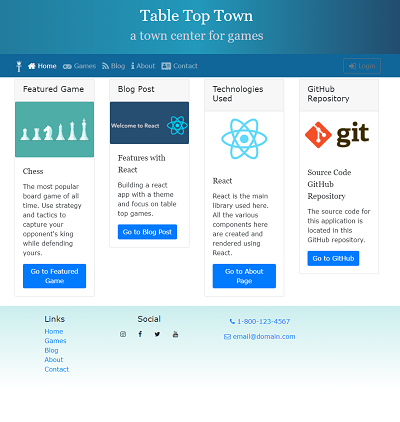This screenshot has width=400, height=422.
Task: Open the Blog nav item
Action: [x=113, y=66]
